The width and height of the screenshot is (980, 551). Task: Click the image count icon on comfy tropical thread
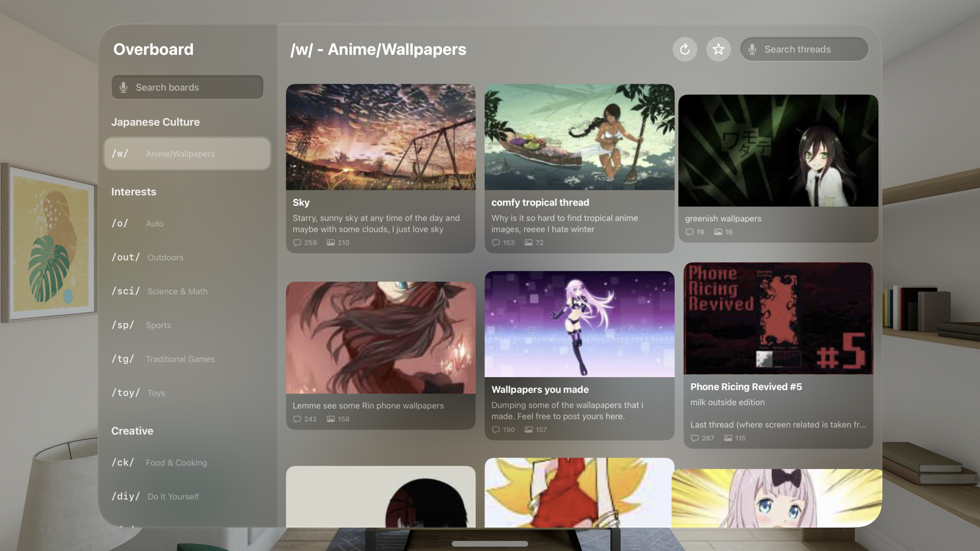pos(529,243)
